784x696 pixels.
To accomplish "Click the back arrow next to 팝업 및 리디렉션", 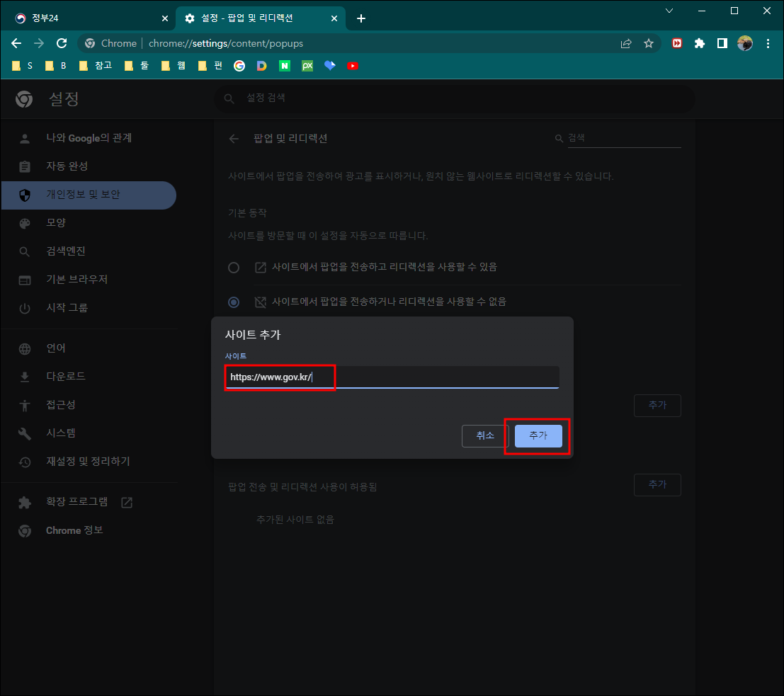I will 234,139.
